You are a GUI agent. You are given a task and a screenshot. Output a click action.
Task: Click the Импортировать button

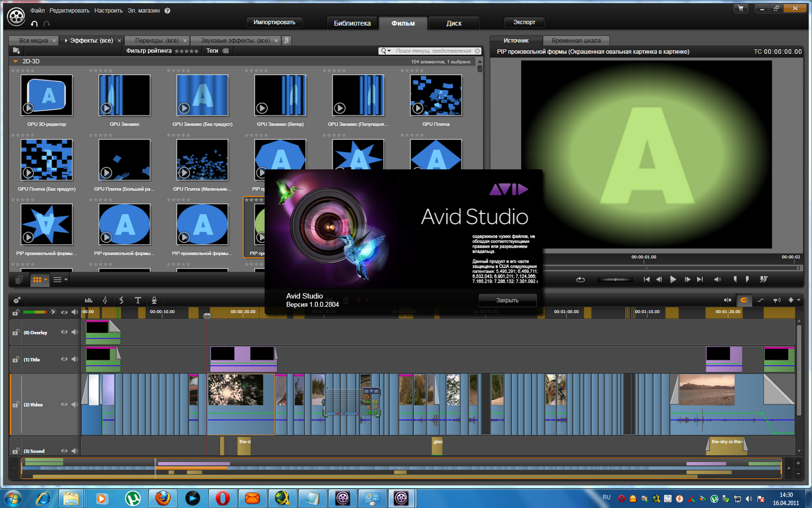pos(274,22)
